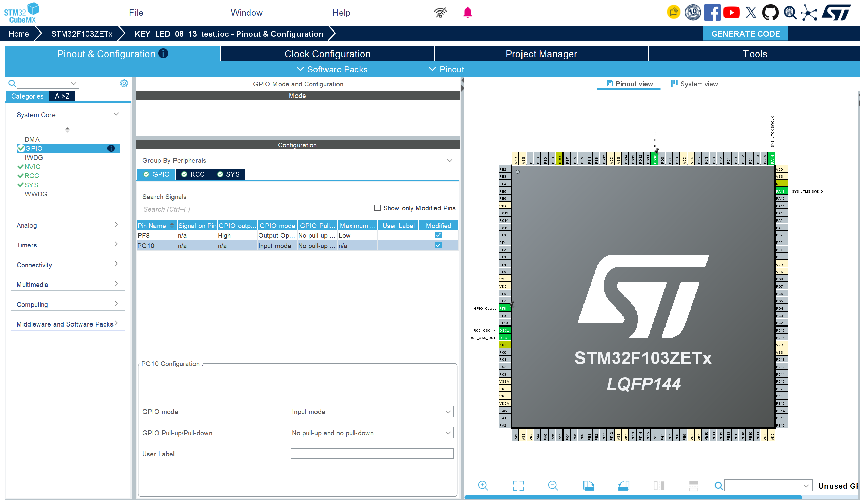Open the Window menu
The height and width of the screenshot is (504, 860).
click(x=246, y=13)
